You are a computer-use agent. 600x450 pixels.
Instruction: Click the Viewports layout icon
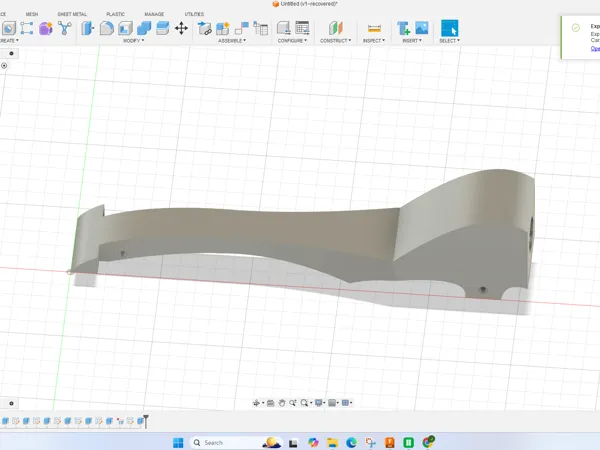[346, 403]
